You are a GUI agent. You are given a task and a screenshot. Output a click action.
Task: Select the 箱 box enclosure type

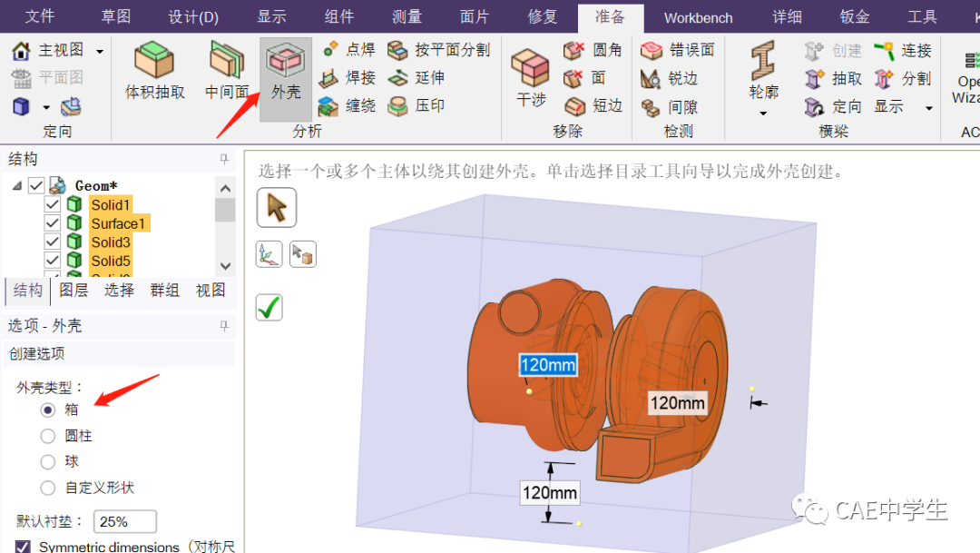pyautogui.click(x=48, y=410)
